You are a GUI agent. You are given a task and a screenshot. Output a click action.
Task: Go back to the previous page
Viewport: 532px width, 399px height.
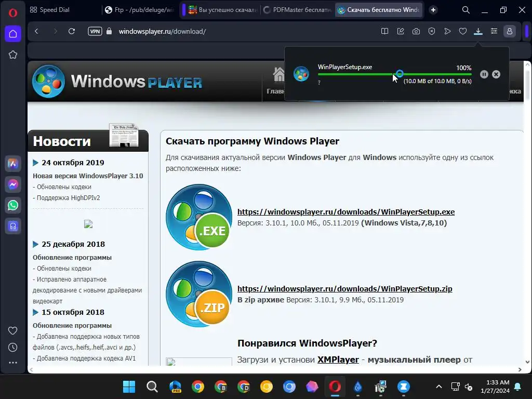coord(37,31)
